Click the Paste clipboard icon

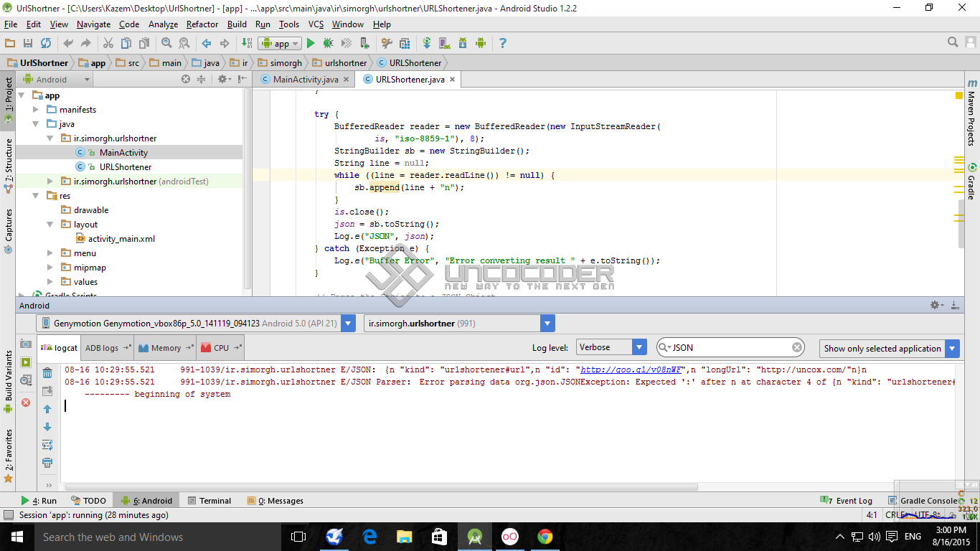(144, 43)
